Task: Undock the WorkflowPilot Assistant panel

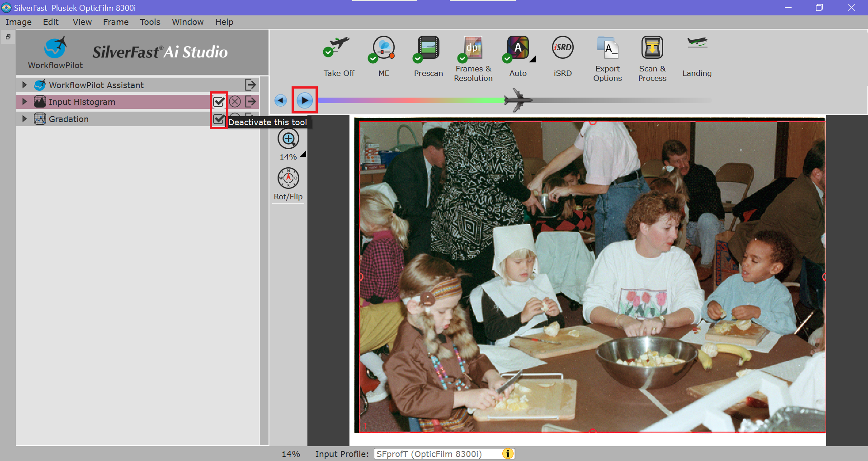Action: 250,85
